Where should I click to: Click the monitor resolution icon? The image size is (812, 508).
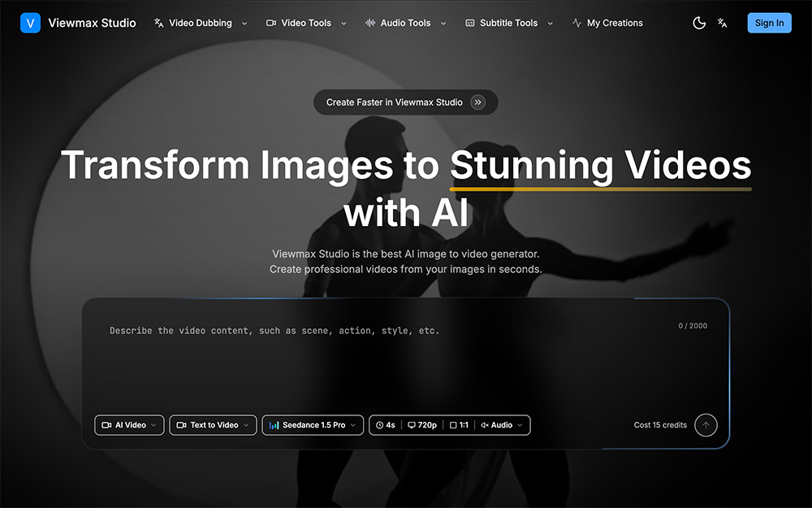point(412,425)
